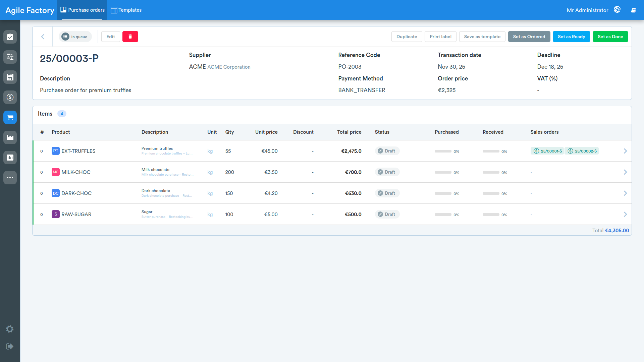
Task: Switch to the Purchase orders tab
Action: (x=83, y=10)
